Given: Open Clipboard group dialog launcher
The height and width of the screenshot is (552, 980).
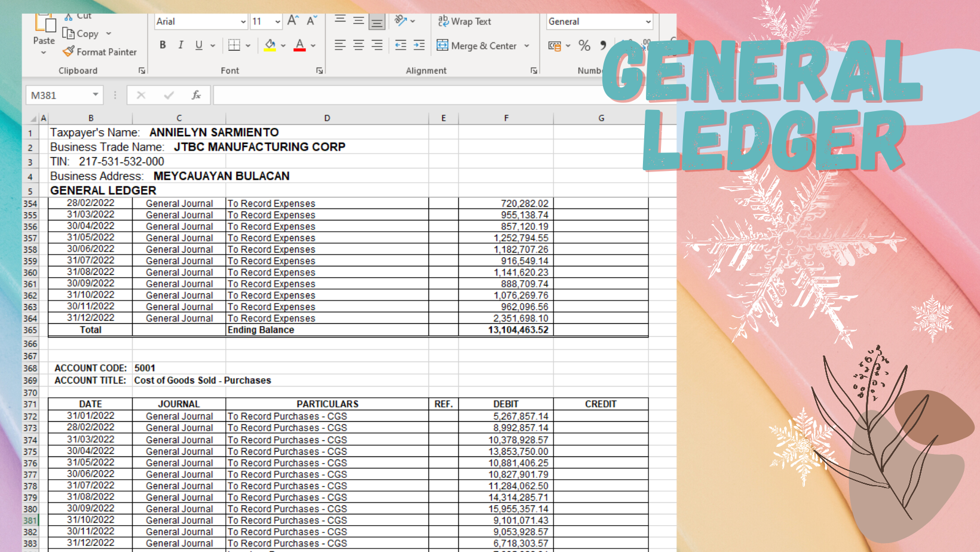Looking at the screenshot, I should pyautogui.click(x=142, y=70).
